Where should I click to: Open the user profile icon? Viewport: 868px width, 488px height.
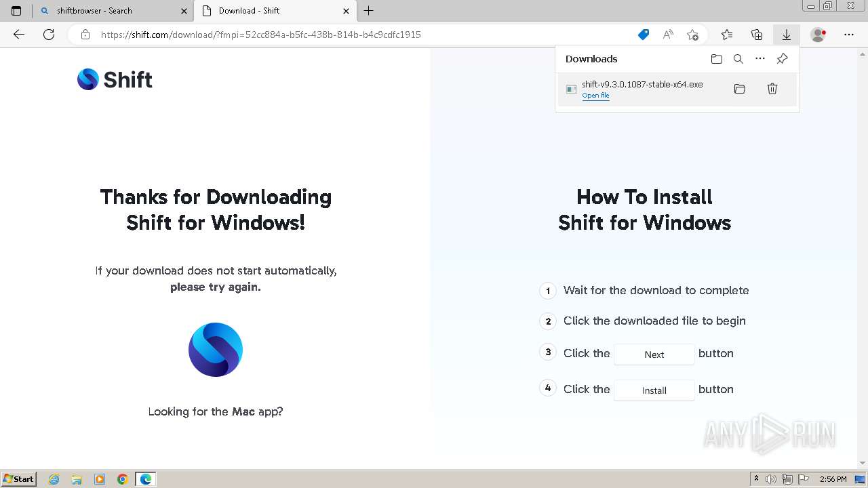[818, 35]
